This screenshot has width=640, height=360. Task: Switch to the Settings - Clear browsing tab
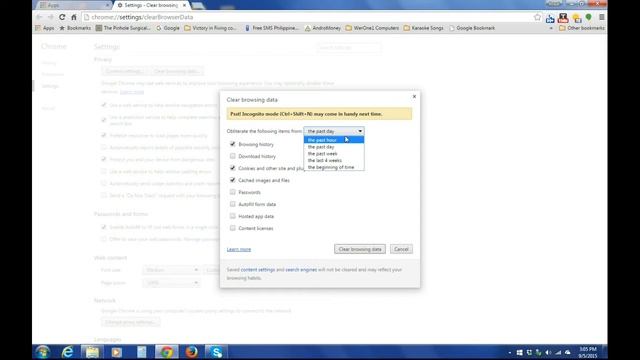(151, 5)
